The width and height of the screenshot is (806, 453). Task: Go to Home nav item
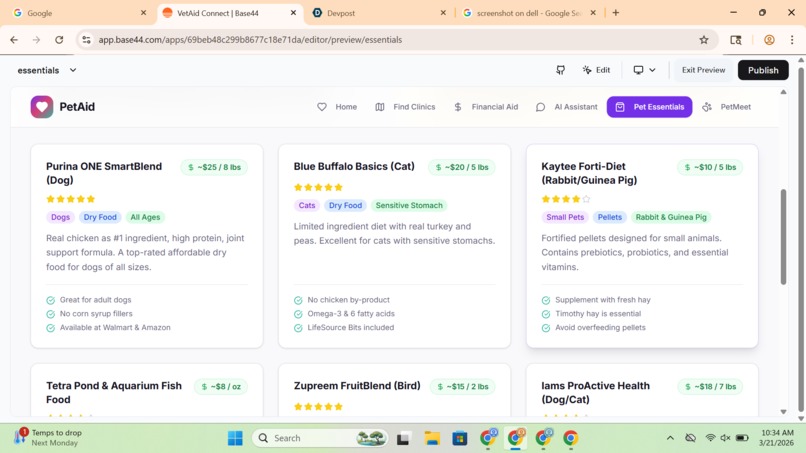337,107
